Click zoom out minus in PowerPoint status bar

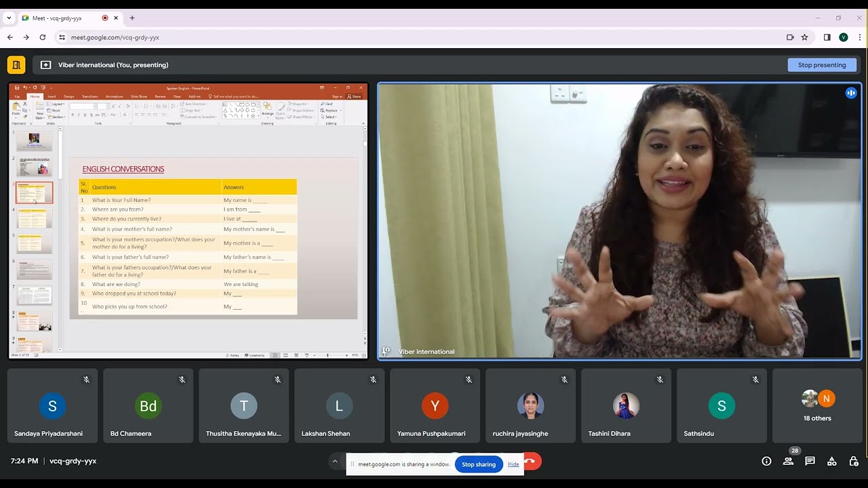(314, 355)
